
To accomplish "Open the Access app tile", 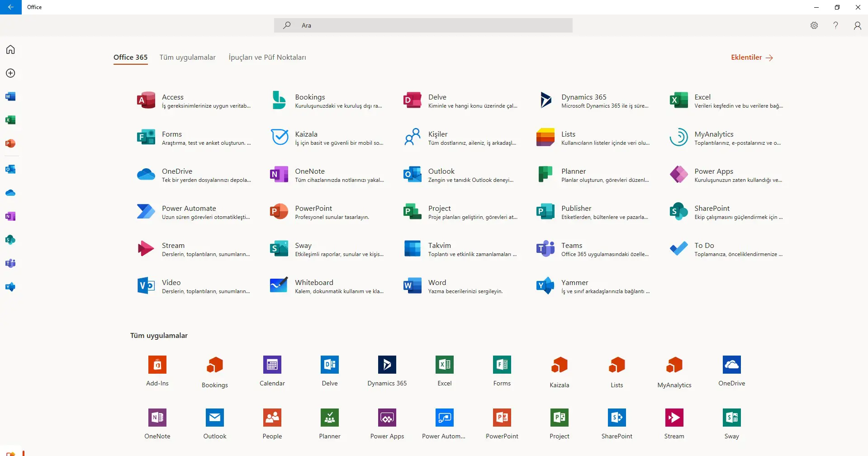I will pyautogui.click(x=146, y=100).
